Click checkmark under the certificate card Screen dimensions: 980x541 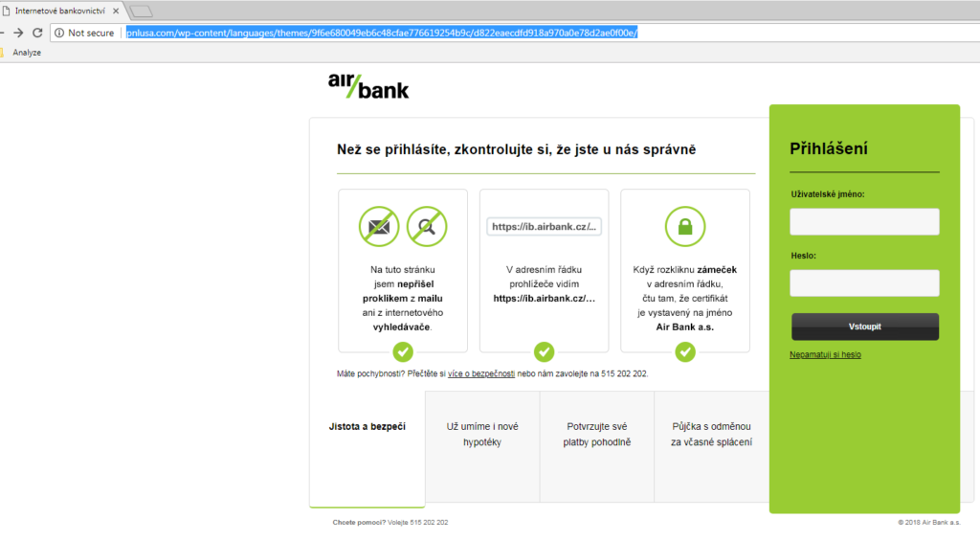(685, 352)
